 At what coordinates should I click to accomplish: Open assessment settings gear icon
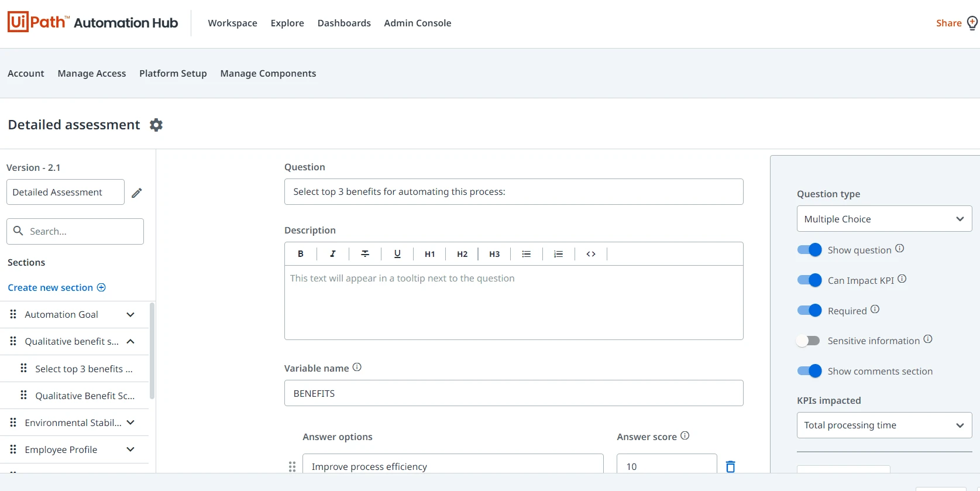point(156,125)
